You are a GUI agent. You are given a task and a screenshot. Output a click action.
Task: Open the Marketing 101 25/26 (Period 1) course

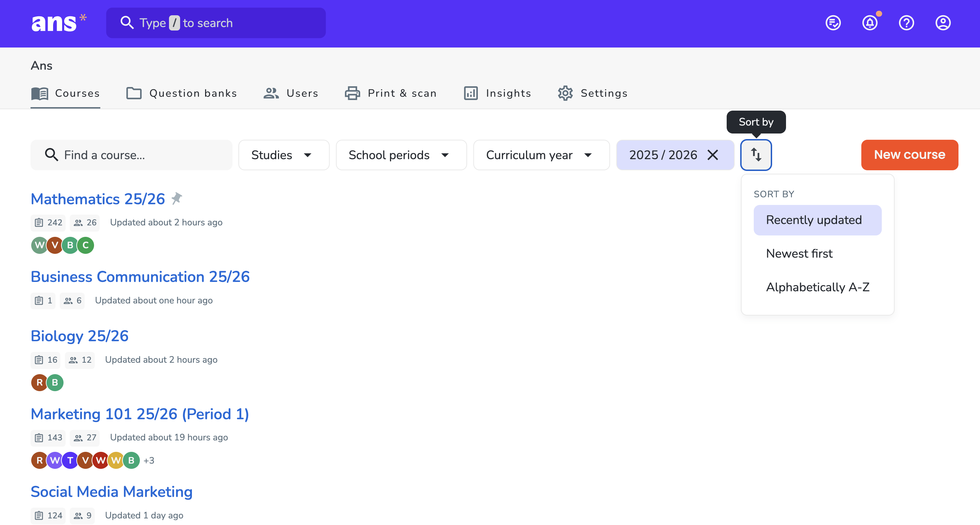(x=140, y=414)
